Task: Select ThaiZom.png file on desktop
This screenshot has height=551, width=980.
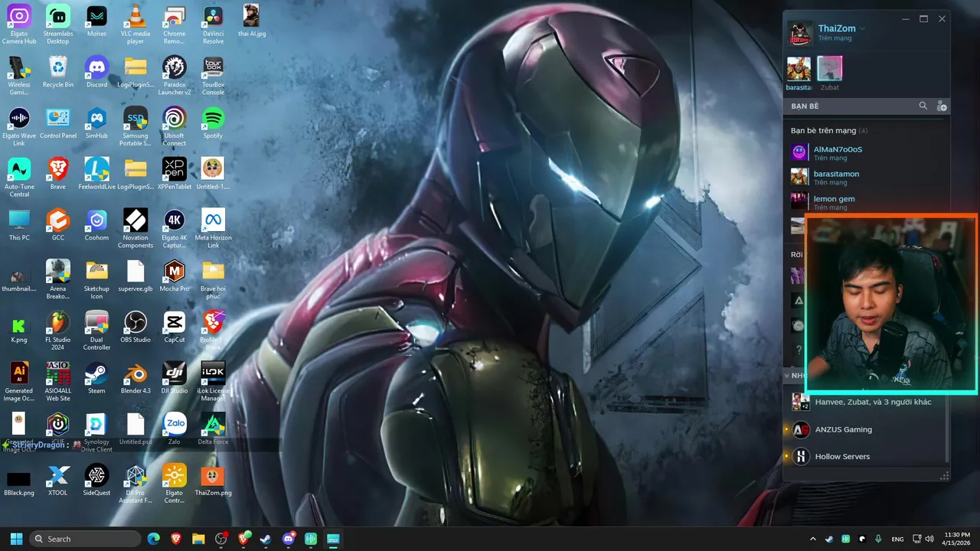Action: point(213,480)
